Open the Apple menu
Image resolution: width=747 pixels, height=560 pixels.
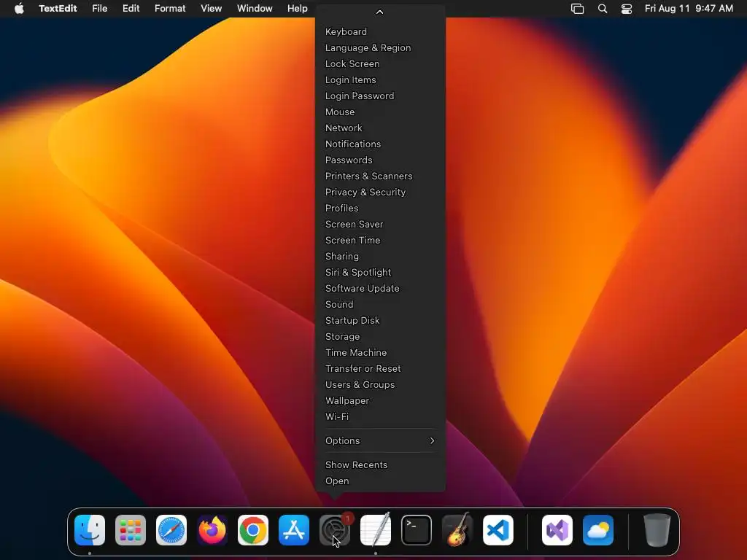[x=19, y=9]
